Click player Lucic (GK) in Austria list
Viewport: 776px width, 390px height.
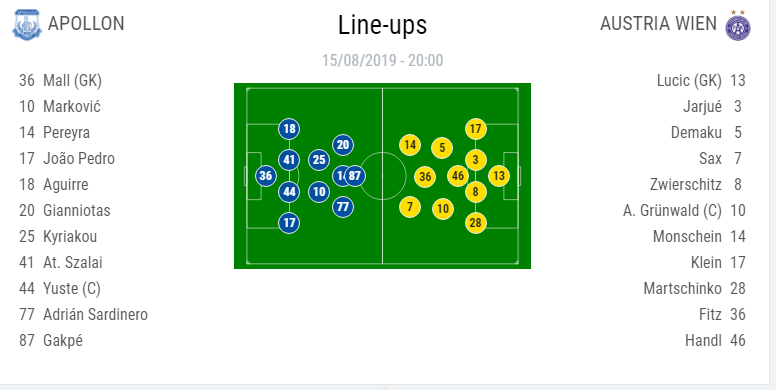coord(689,80)
